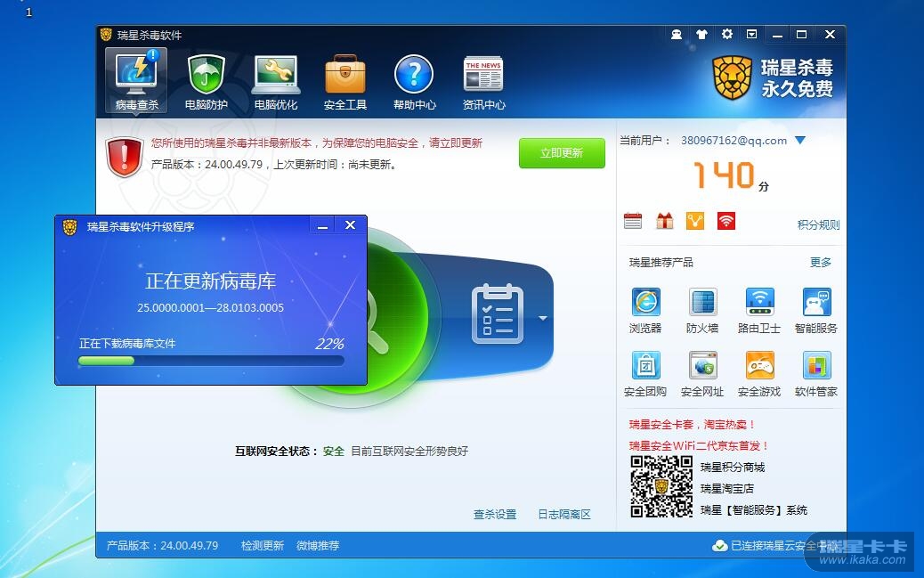924x578 pixels.
Task: Open the 病毒查杀 virus scan tab
Action: point(136,80)
